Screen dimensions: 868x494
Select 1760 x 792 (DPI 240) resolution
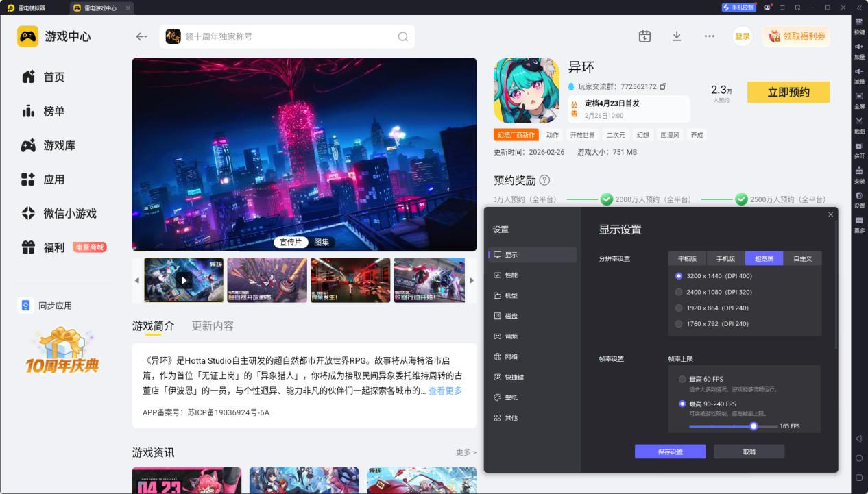pos(711,324)
